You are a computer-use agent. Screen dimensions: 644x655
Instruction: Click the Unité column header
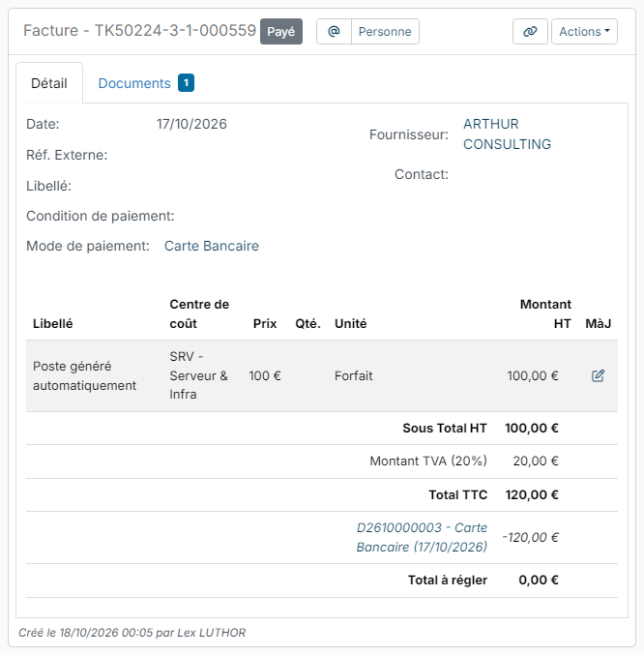(351, 323)
